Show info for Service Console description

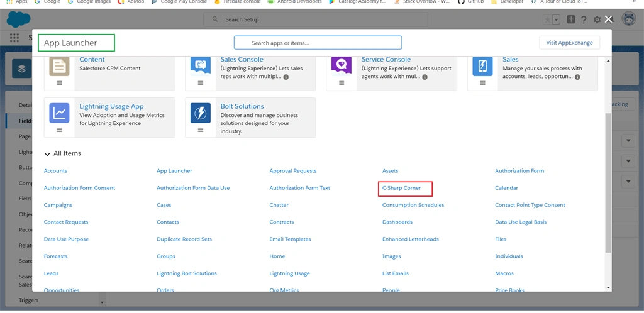[425, 77]
